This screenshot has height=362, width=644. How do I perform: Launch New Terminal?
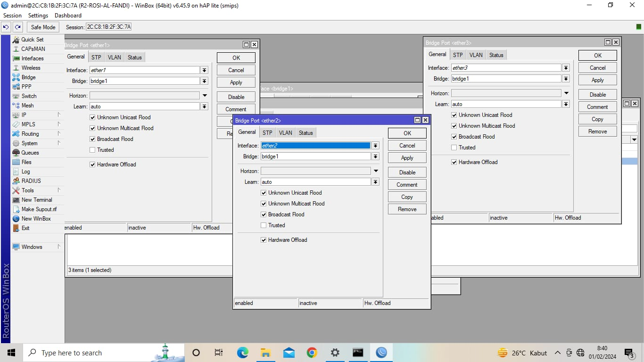(x=37, y=200)
